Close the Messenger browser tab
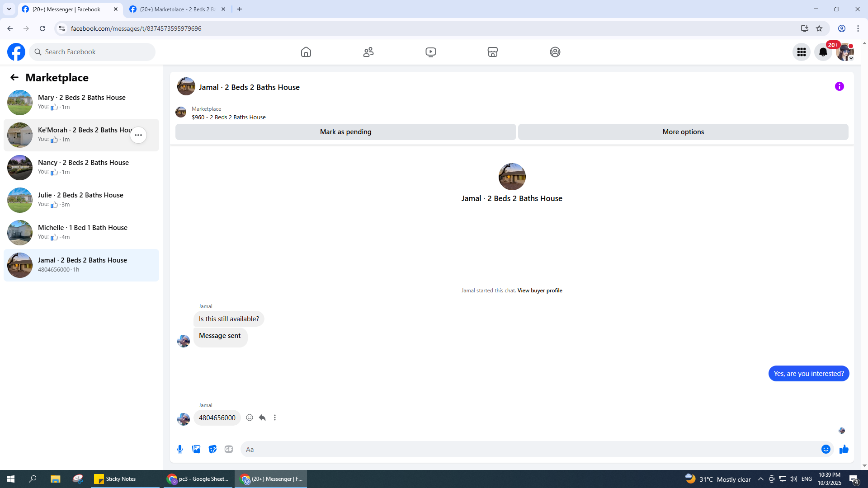This screenshot has width=868, height=488. 116,9
